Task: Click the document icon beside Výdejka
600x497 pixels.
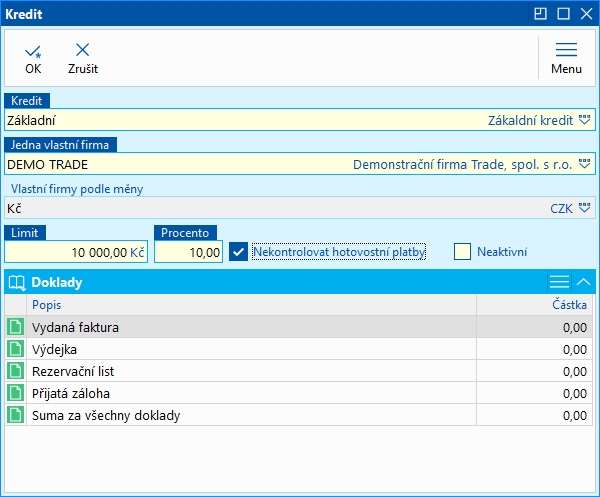Action: (16, 349)
